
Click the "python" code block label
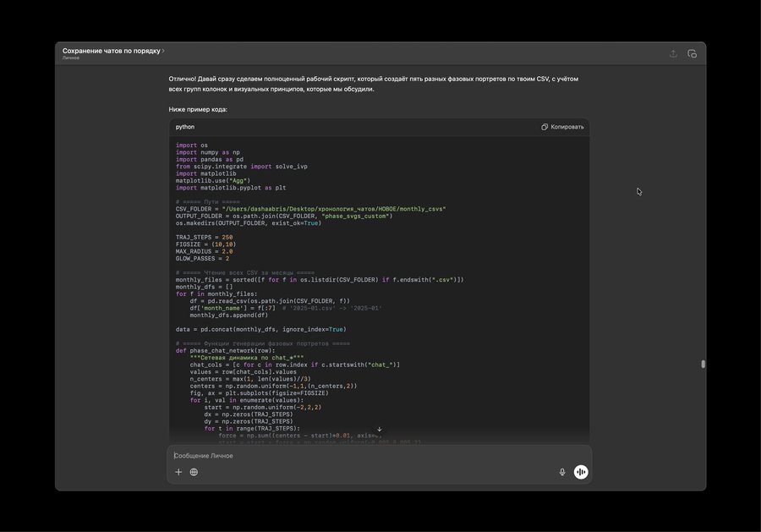185,127
